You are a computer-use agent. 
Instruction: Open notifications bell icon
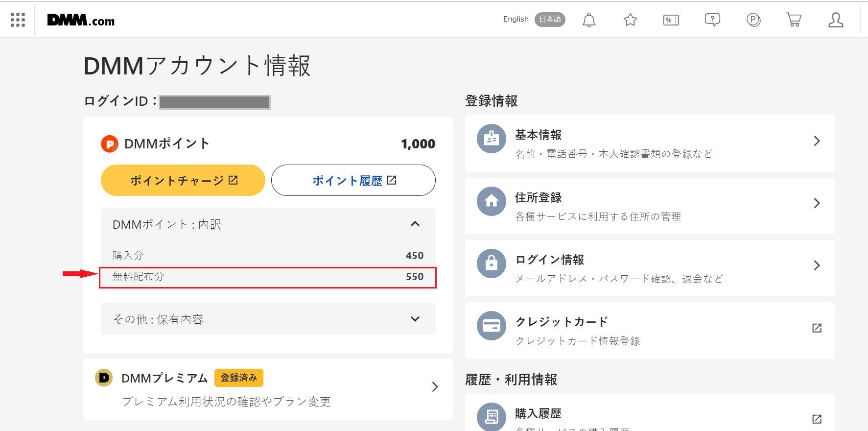[589, 20]
